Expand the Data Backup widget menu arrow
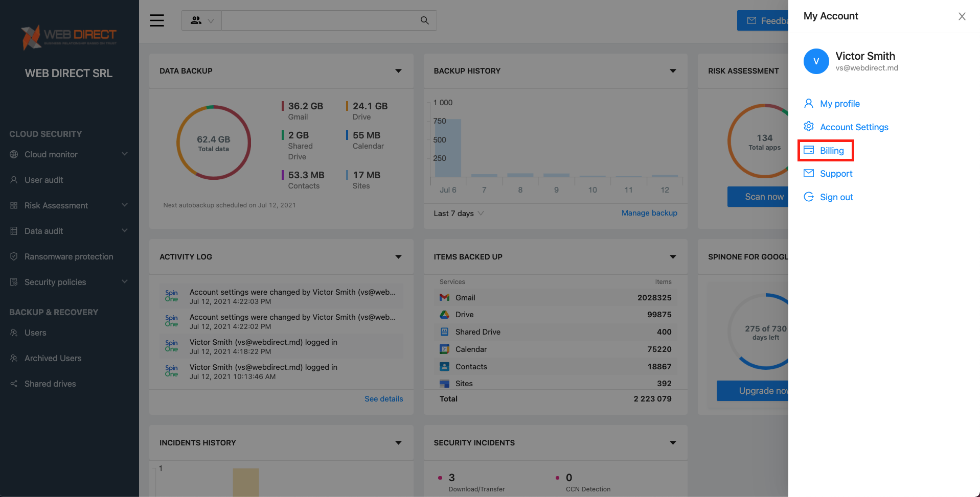This screenshot has height=497, width=980. 398,71
